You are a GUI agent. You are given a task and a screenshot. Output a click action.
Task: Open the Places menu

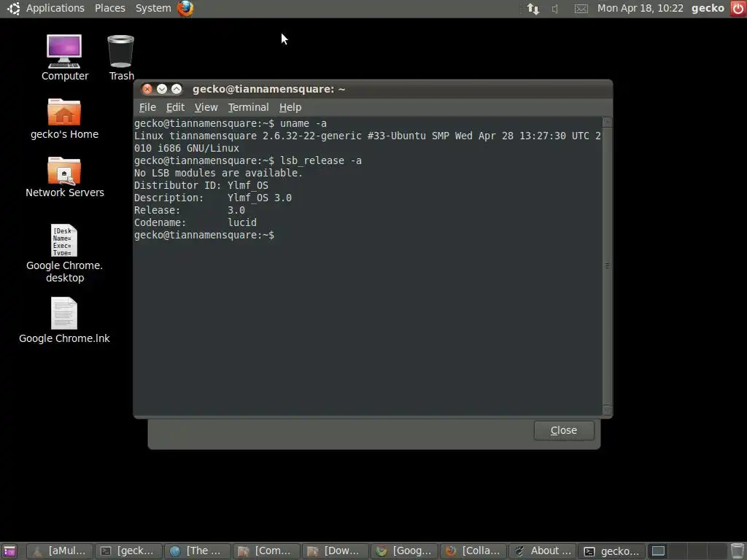coord(110,8)
